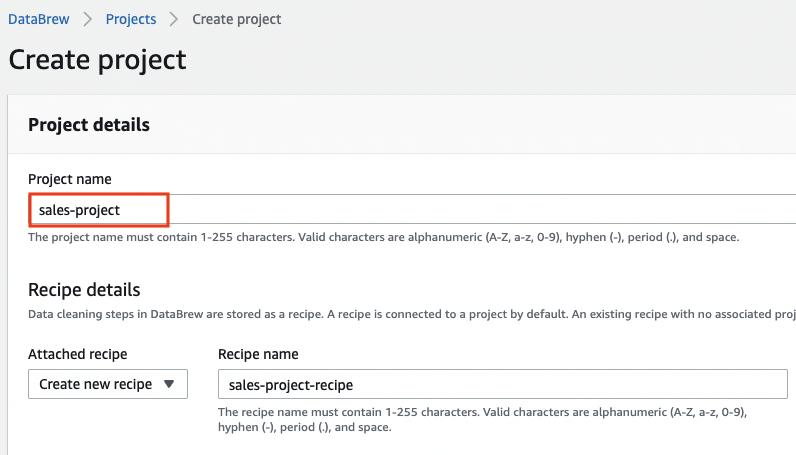Click the 'Recipe details' section heading
The width and height of the screenshot is (796, 455).
(x=84, y=290)
